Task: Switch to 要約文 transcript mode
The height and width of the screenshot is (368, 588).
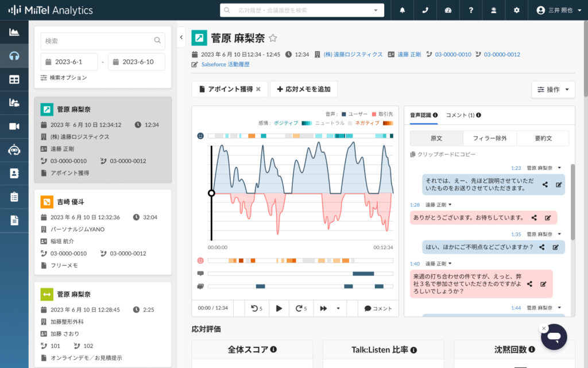Action: [543, 139]
